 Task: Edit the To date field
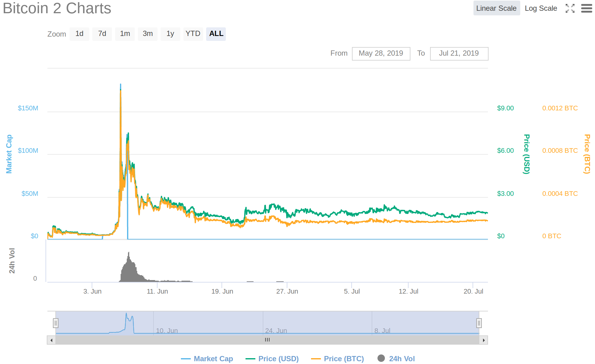click(459, 53)
